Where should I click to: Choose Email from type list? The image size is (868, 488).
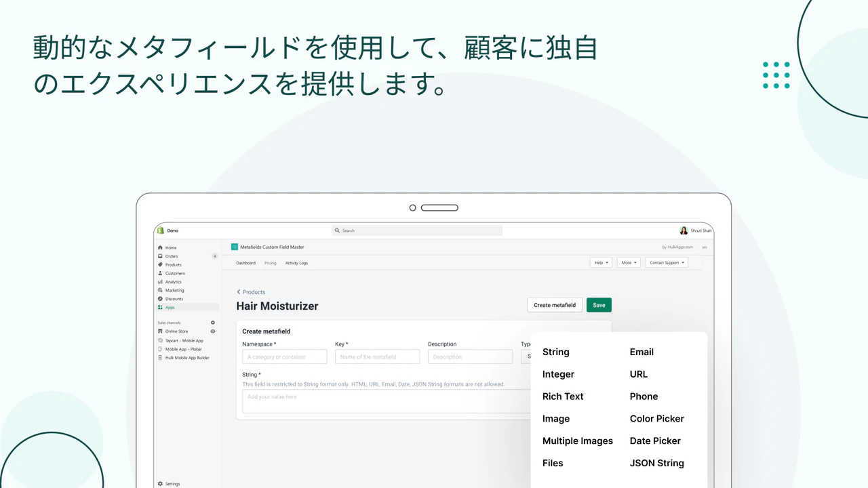point(642,352)
